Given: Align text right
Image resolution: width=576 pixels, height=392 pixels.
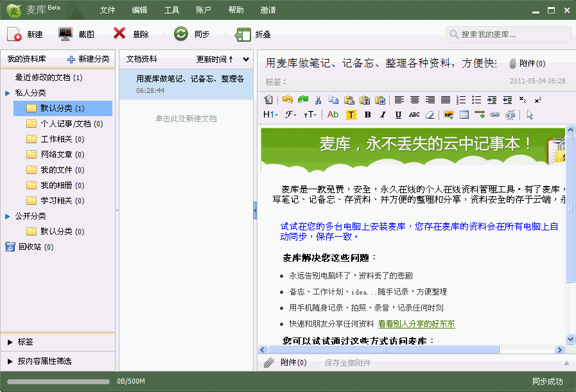Looking at the screenshot, I should tap(430, 100).
